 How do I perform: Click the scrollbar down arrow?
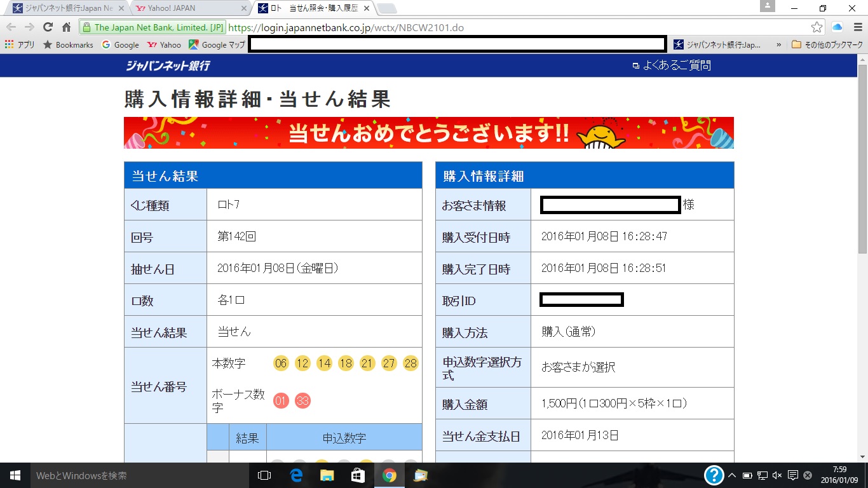pyautogui.click(x=862, y=457)
